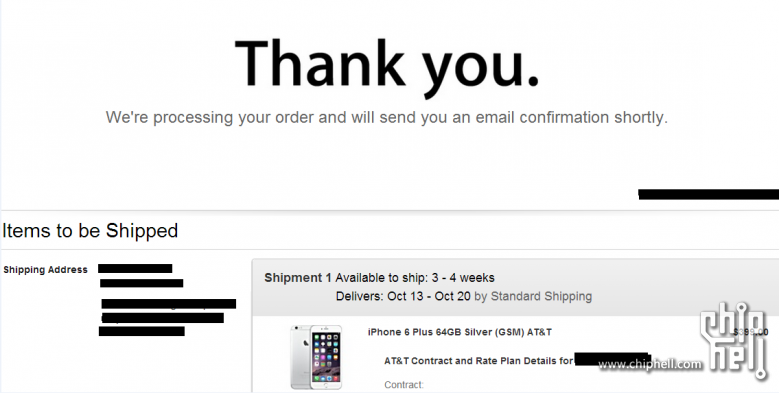Click the Shipping Address label
779x393 pixels.
45,270
